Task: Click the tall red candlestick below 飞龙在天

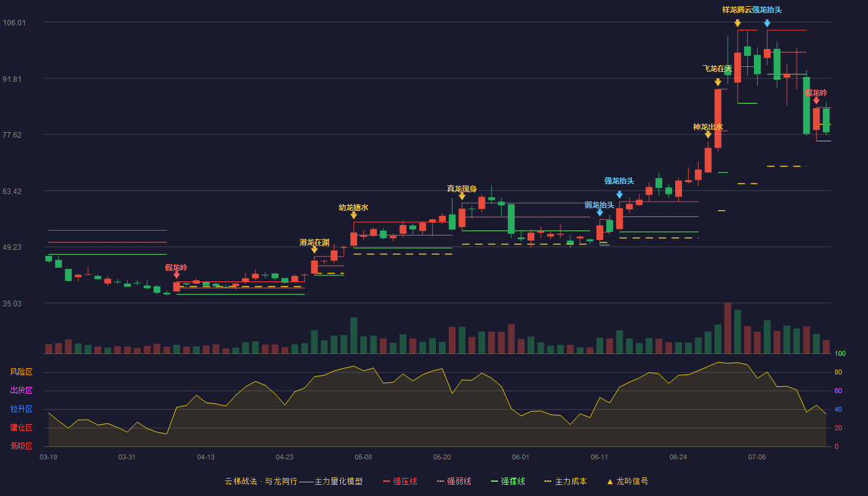Action: pyautogui.click(x=718, y=118)
